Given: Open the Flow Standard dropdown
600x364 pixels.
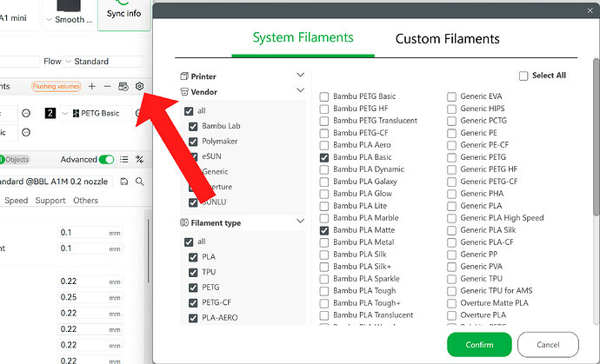Looking at the screenshot, I should pyautogui.click(x=103, y=61).
